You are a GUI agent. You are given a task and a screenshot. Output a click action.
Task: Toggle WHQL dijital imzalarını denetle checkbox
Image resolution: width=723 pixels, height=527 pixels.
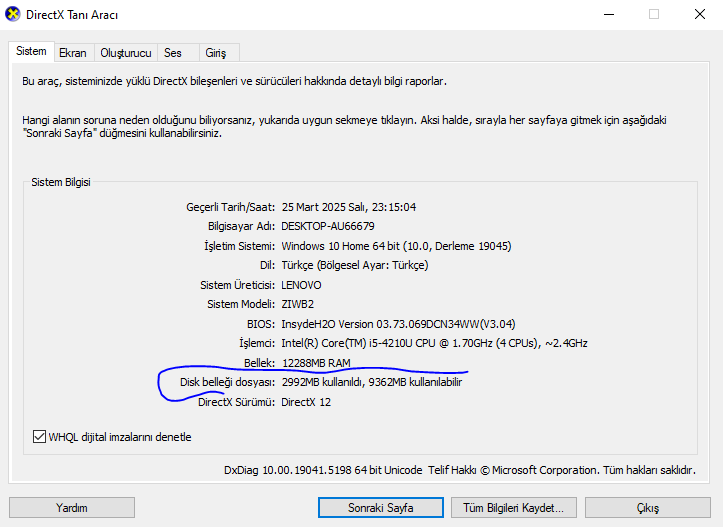click(39, 437)
